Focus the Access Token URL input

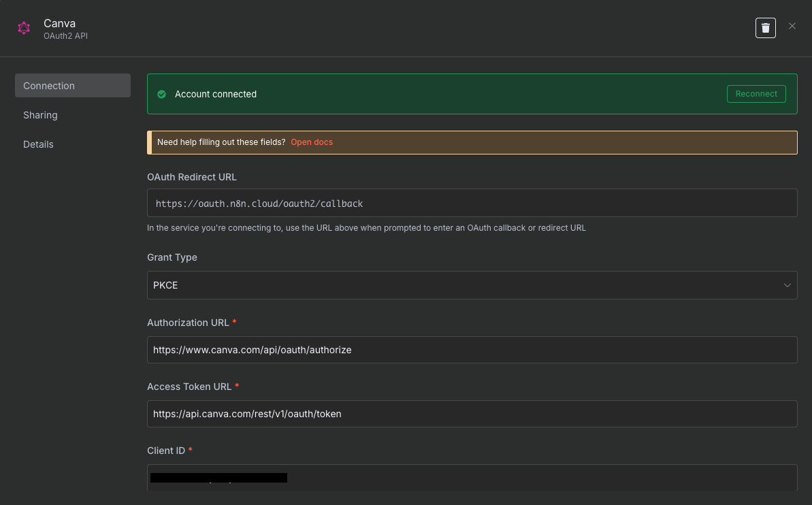click(x=472, y=414)
